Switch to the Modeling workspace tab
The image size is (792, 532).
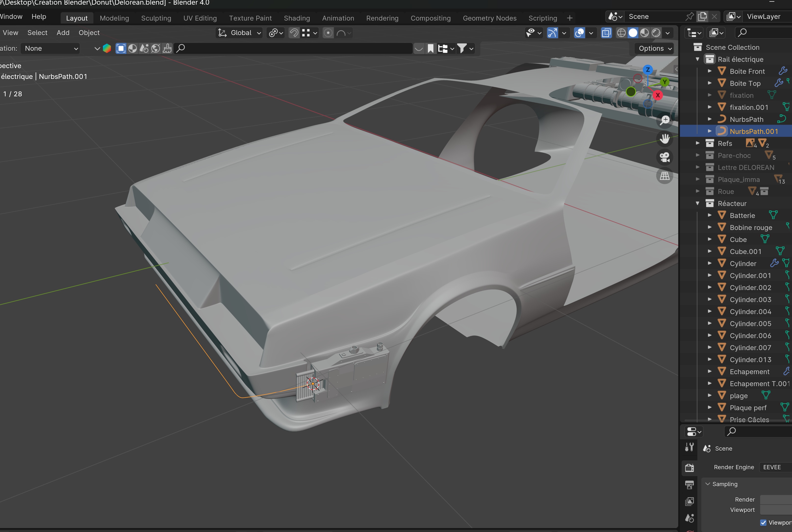[114, 18]
